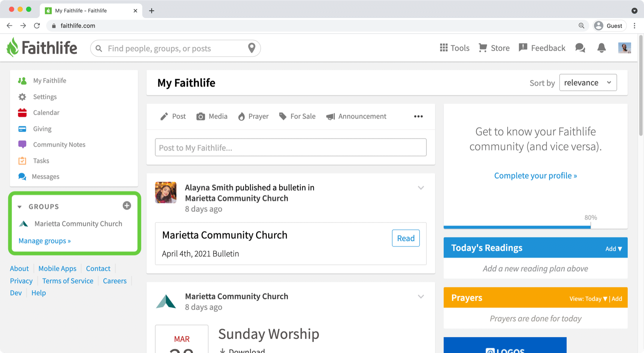Click browser forward arrow
The image size is (644, 353).
coord(23,26)
